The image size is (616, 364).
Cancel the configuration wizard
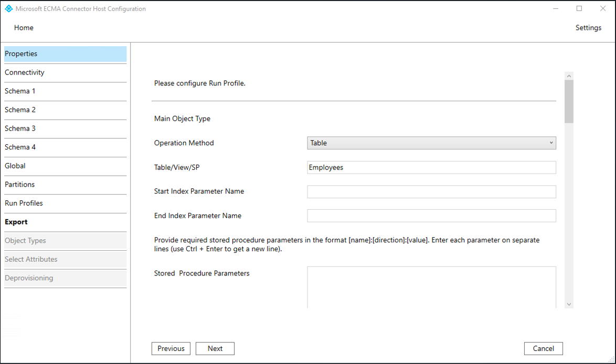coord(543,348)
